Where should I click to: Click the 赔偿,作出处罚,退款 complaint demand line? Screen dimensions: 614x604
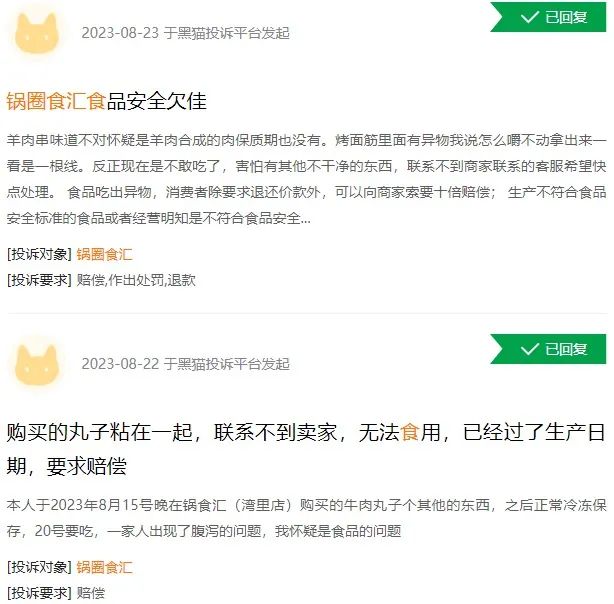tap(136, 280)
